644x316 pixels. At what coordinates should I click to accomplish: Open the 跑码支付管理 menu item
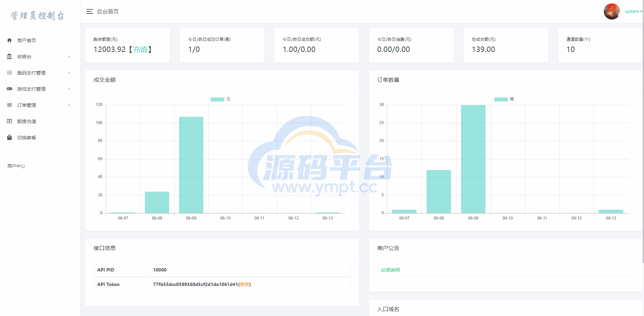pos(40,73)
